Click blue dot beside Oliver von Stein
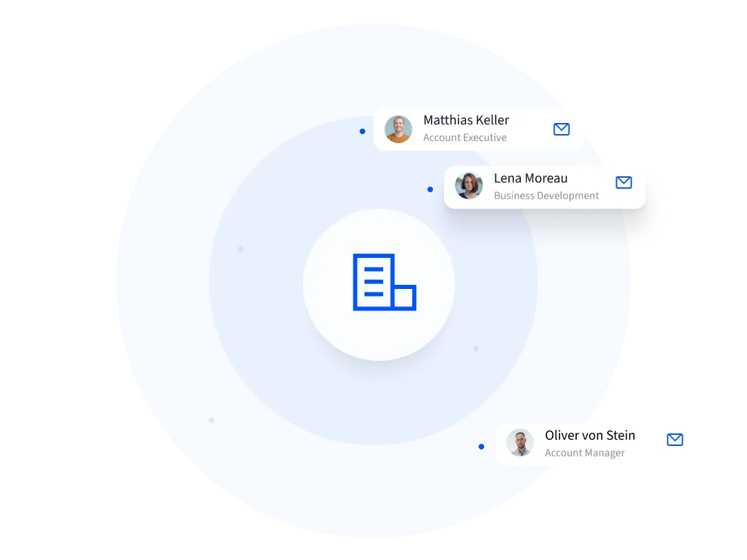747x560 pixels. [481, 447]
